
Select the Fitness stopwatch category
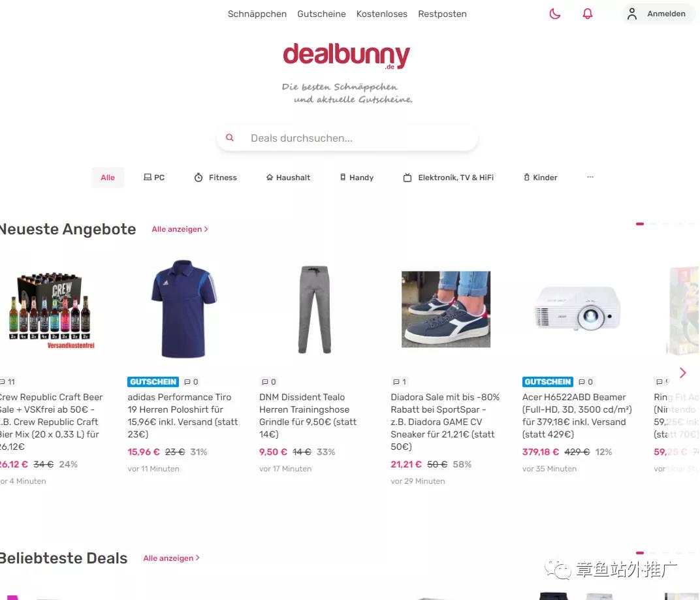(x=215, y=177)
